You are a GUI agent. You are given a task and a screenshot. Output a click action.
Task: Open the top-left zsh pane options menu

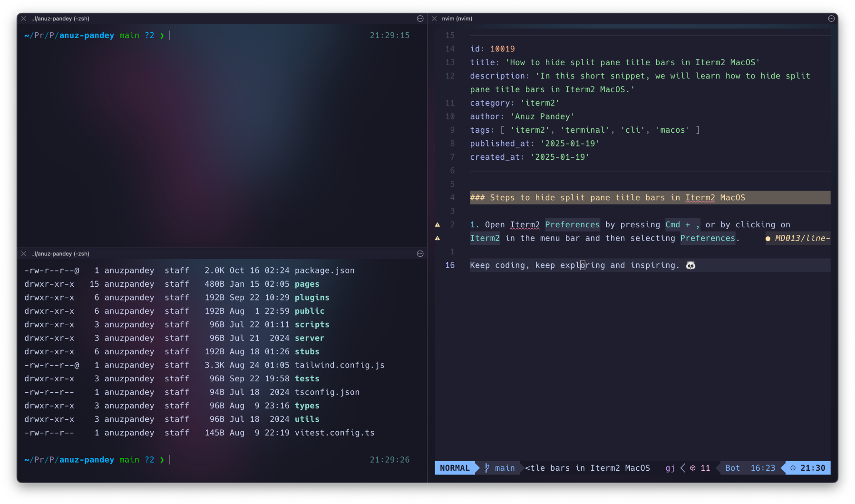420,19
